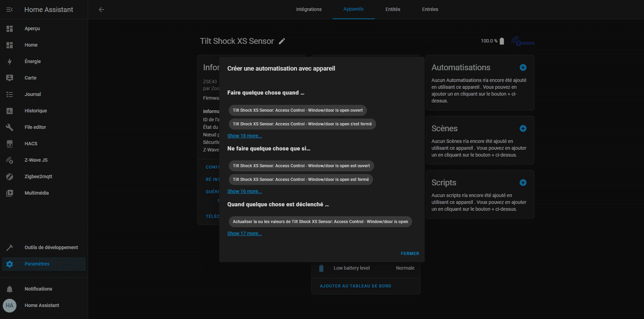
Task: Click Low battery level battery icon
Action: (321, 268)
